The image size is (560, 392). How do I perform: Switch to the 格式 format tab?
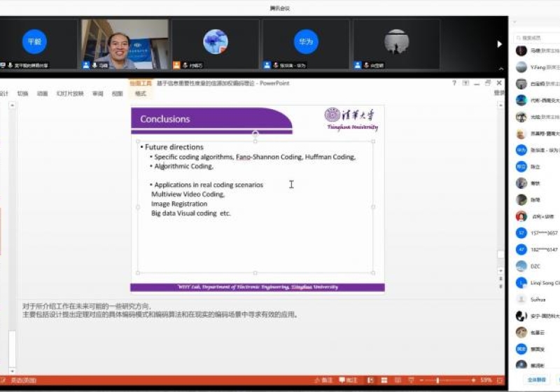click(x=141, y=93)
